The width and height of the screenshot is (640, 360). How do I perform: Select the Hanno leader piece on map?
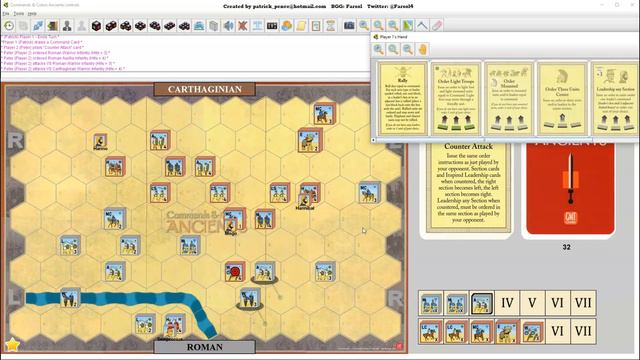(x=100, y=142)
